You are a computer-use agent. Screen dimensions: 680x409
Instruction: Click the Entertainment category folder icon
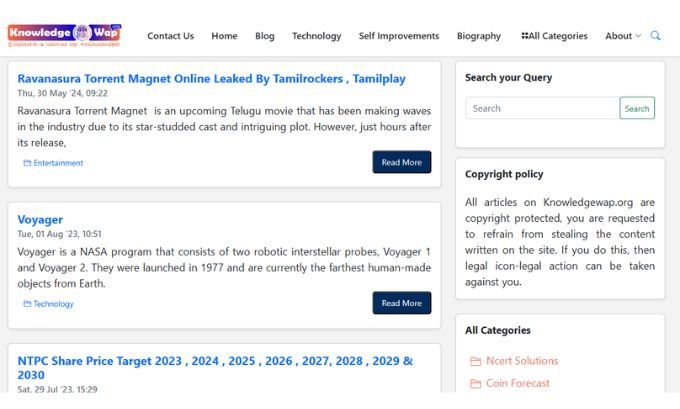point(27,163)
